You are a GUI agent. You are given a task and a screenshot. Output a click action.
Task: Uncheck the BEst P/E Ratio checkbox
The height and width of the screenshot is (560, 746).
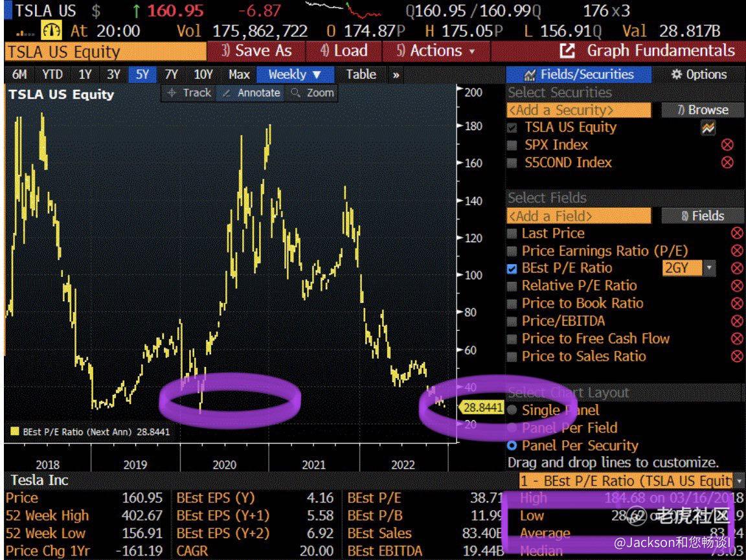[x=512, y=269]
